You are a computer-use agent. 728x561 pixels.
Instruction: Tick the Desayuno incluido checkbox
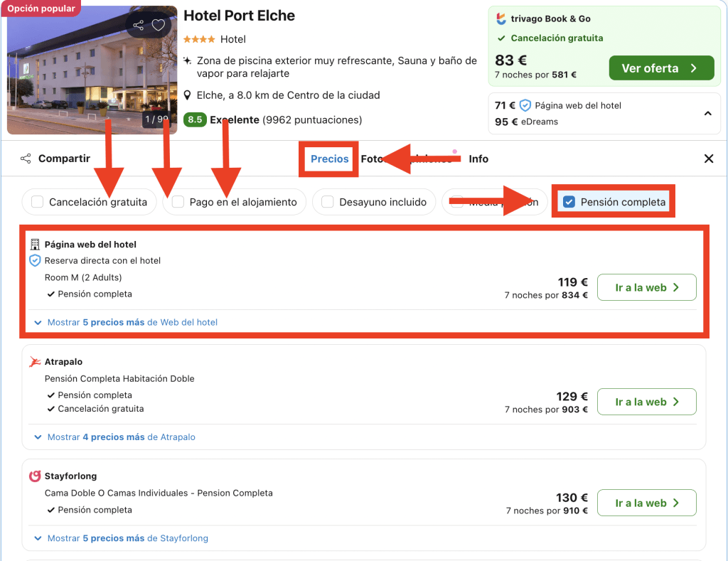coord(328,202)
